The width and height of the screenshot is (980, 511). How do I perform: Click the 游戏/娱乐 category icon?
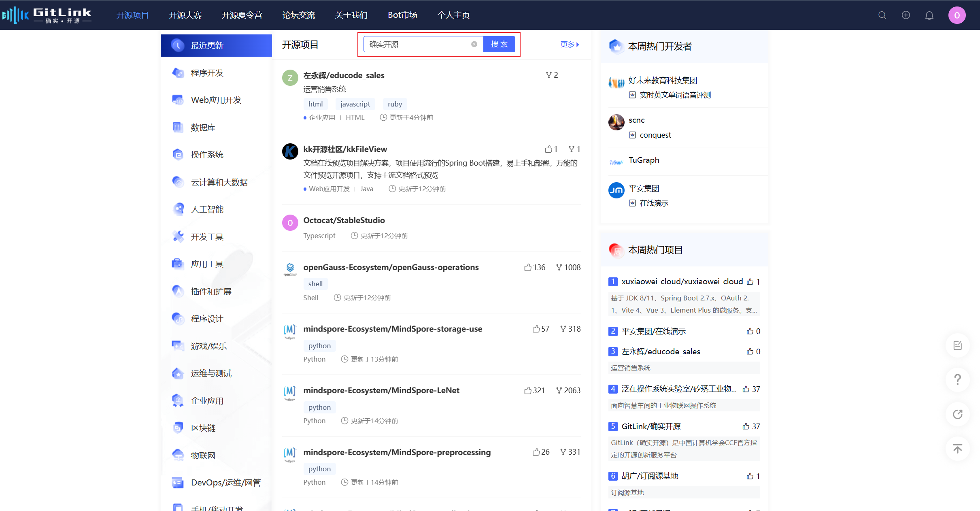[178, 346]
